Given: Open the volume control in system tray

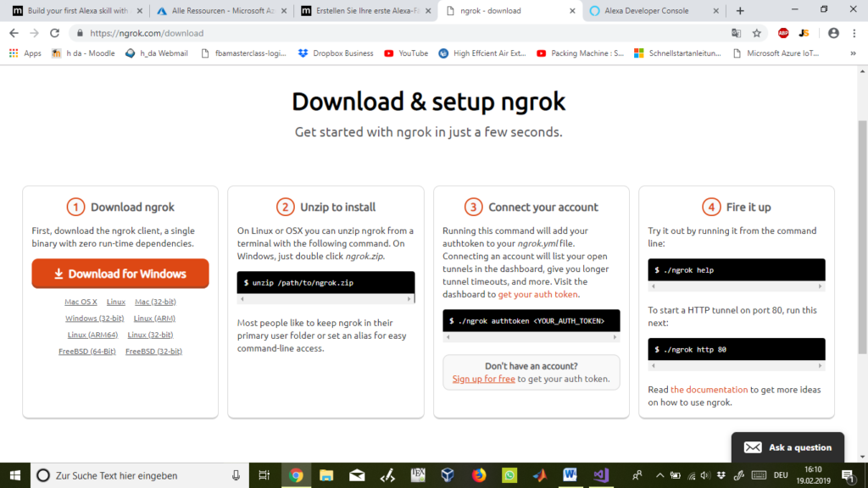Looking at the screenshot, I should 705,475.
